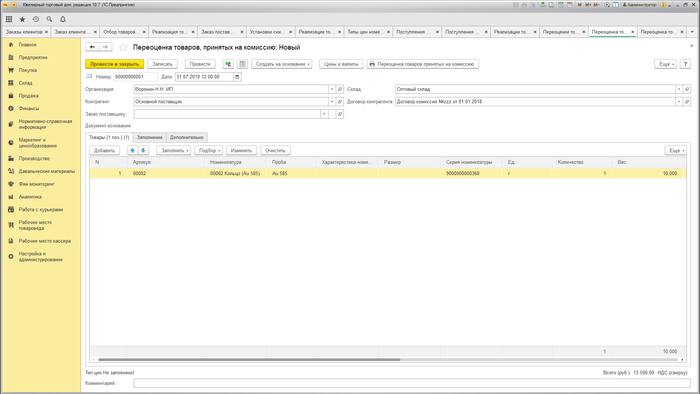Switch to Дополнительно tab
This screenshot has width=700, height=394.
(x=187, y=137)
